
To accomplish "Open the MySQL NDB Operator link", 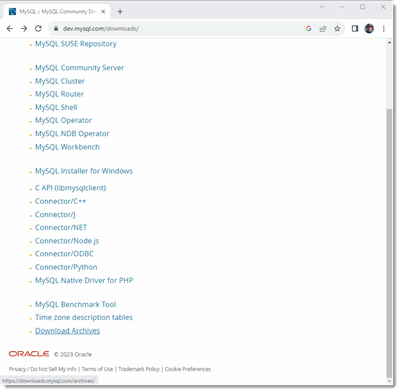I will coord(72,134).
